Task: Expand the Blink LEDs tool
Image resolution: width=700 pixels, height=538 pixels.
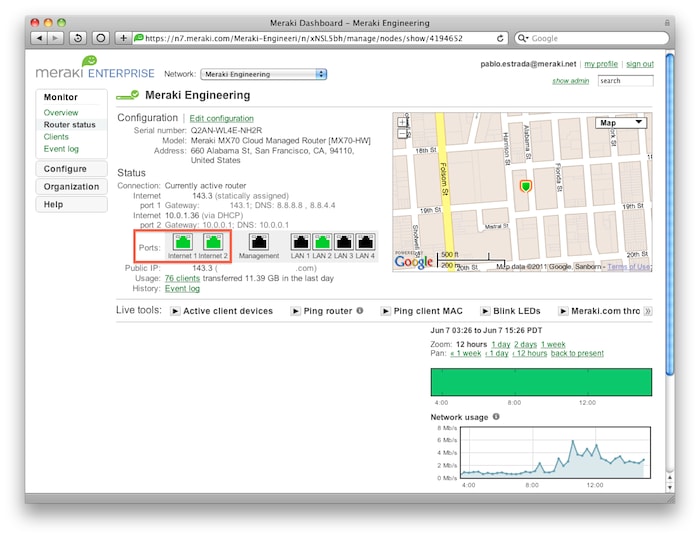Action: [485, 311]
